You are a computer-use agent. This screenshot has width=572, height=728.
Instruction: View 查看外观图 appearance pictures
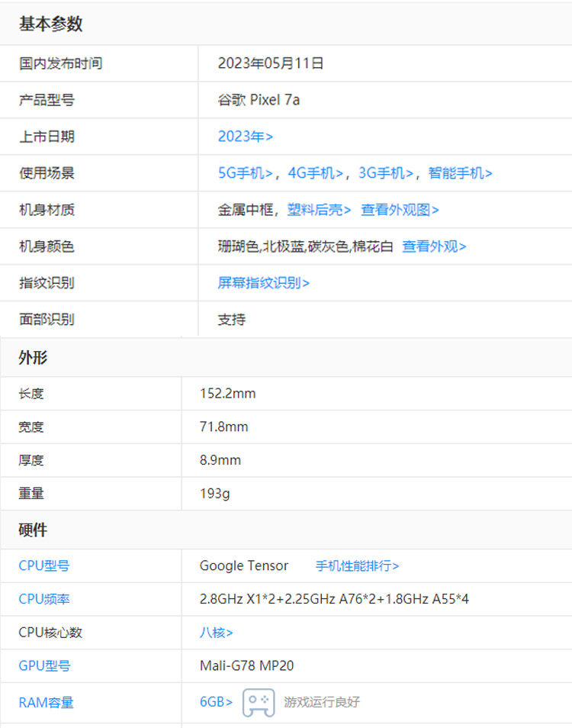(400, 210)
